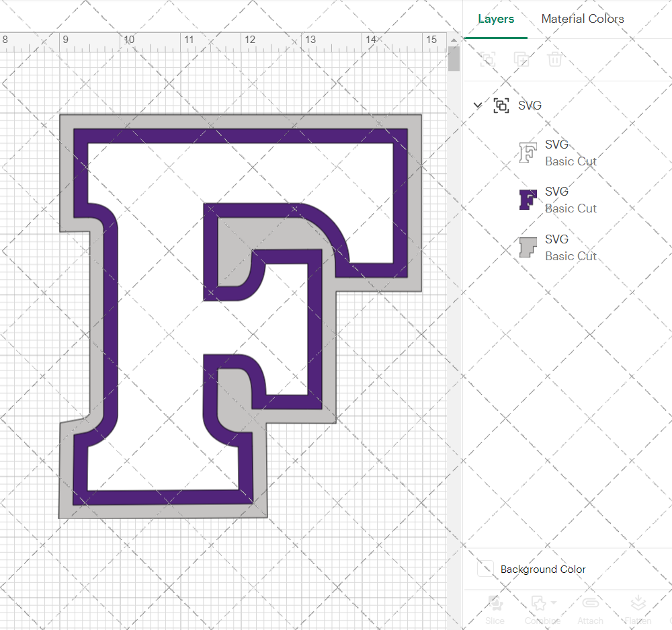Click Basic Cut under the gray layer
The height and width of the screenshot is (630, 672).
coord(571,256)
